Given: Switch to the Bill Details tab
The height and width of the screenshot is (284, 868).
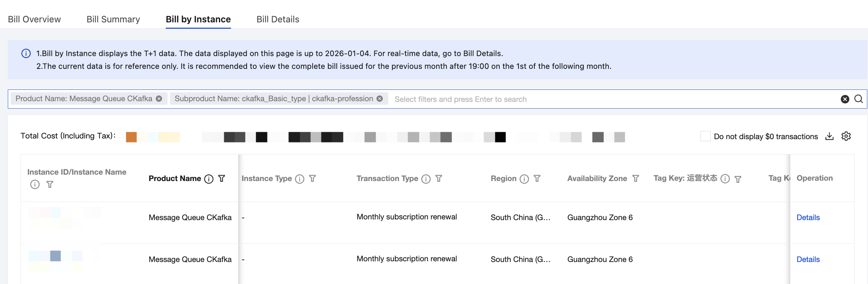Looking at the screenshot, I should click(278, 19).
